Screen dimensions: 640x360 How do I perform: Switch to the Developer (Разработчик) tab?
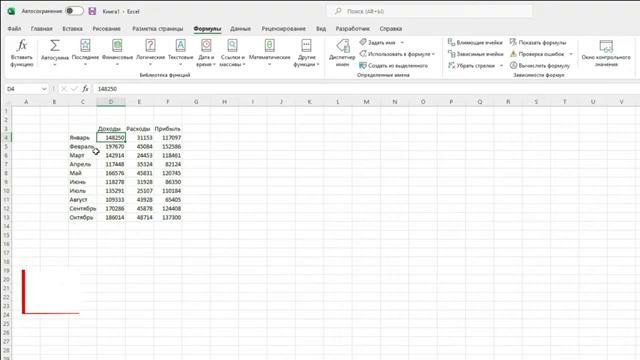[x=353, y=29]
